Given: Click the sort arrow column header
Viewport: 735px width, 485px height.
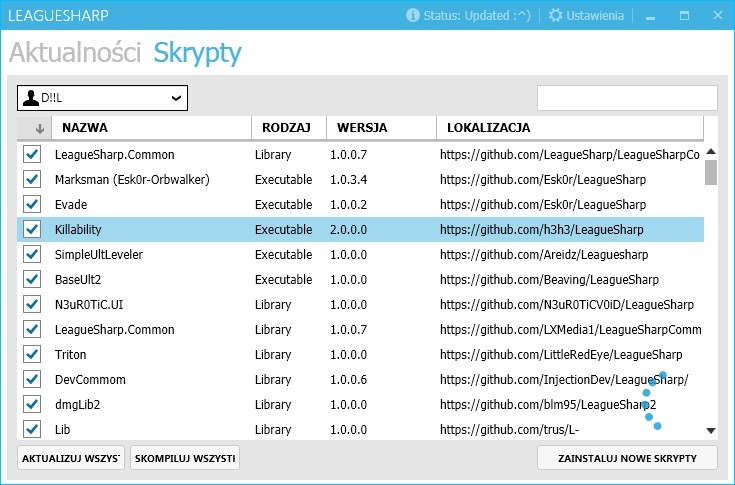Looking at the screenshot, I should (x=34, y=128).
